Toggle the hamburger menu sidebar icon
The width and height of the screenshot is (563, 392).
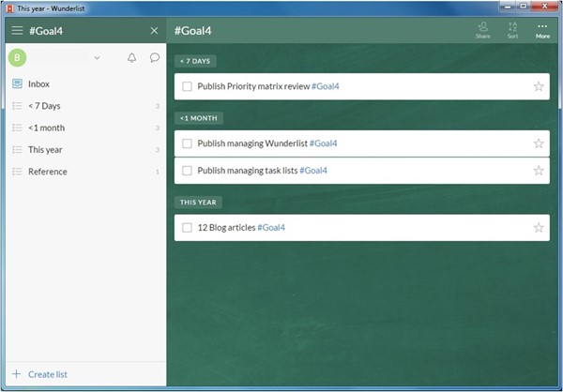(x=17, y=31)
